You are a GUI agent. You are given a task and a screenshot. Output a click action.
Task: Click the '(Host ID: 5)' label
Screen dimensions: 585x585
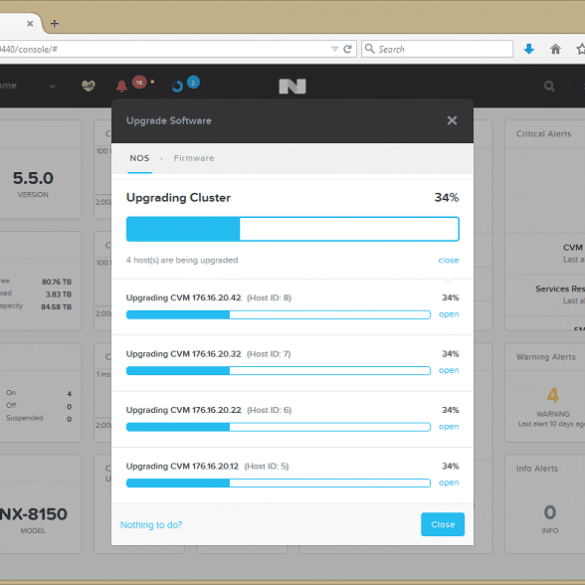266,466
